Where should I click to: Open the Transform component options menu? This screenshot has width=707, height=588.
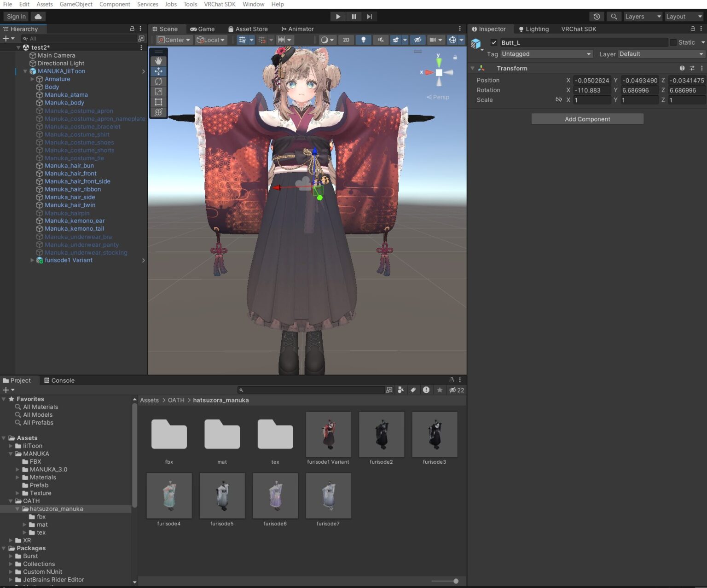[x=701, y=68]
